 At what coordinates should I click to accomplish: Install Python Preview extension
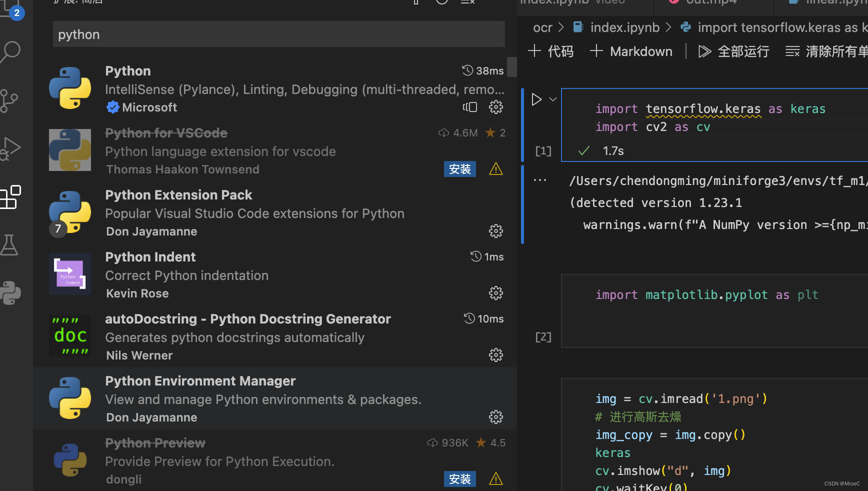[x=460, y=479]
